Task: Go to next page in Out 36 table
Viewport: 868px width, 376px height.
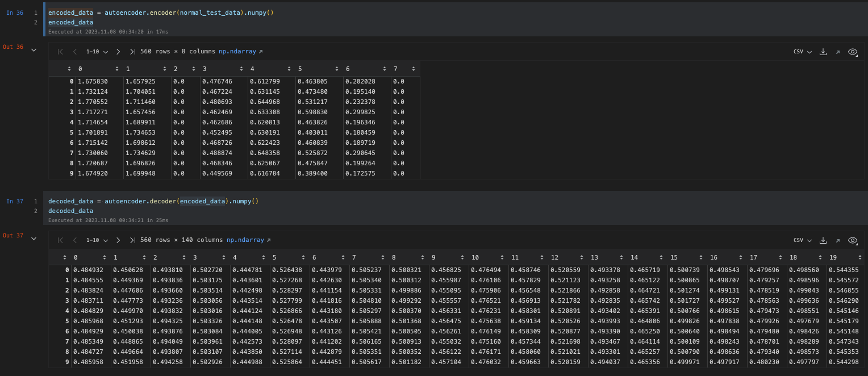Action: [118, 52]
